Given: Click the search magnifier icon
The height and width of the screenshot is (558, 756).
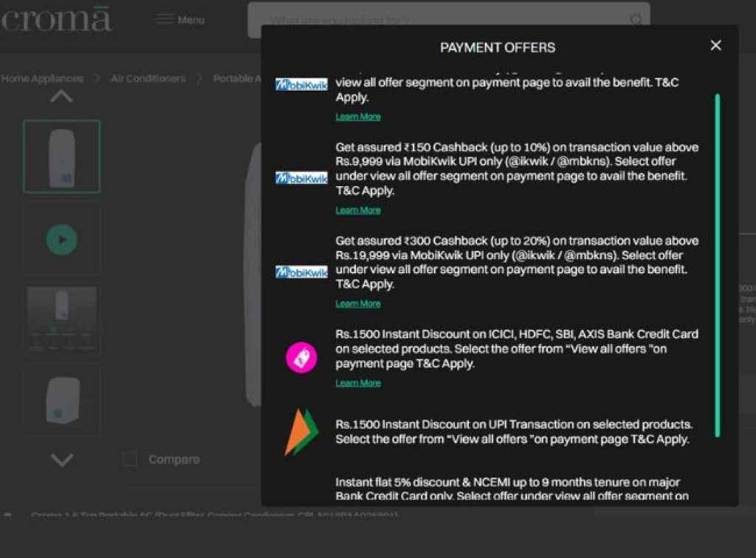Looking at the screenshot, I should click(635, 20).
